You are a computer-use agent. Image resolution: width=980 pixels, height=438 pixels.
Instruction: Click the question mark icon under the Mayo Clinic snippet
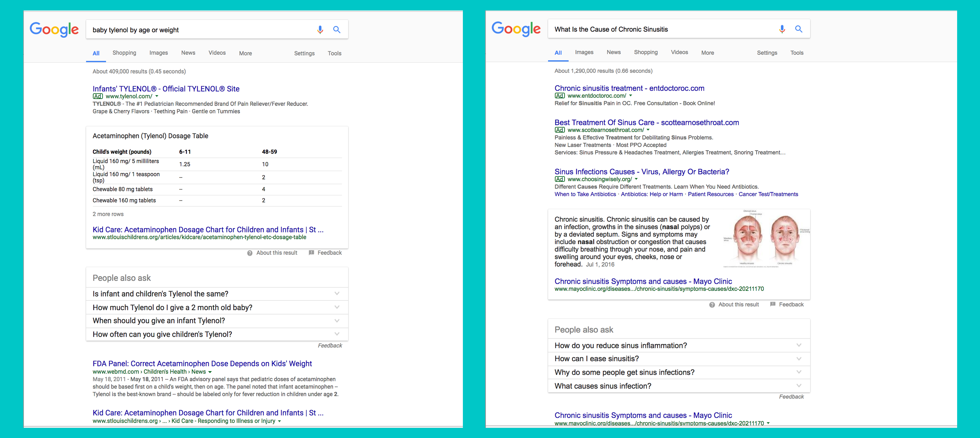(x=712, y=305)
